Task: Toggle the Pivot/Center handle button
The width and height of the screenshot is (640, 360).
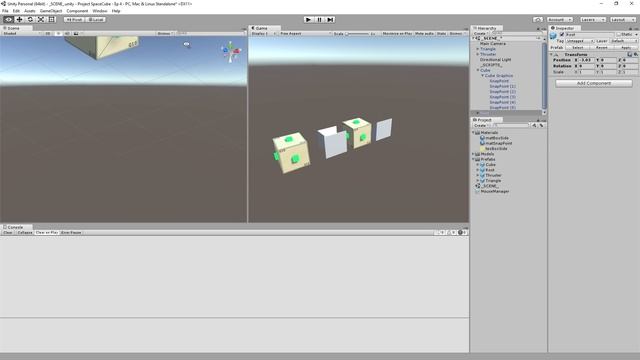Action: (74, 20)
